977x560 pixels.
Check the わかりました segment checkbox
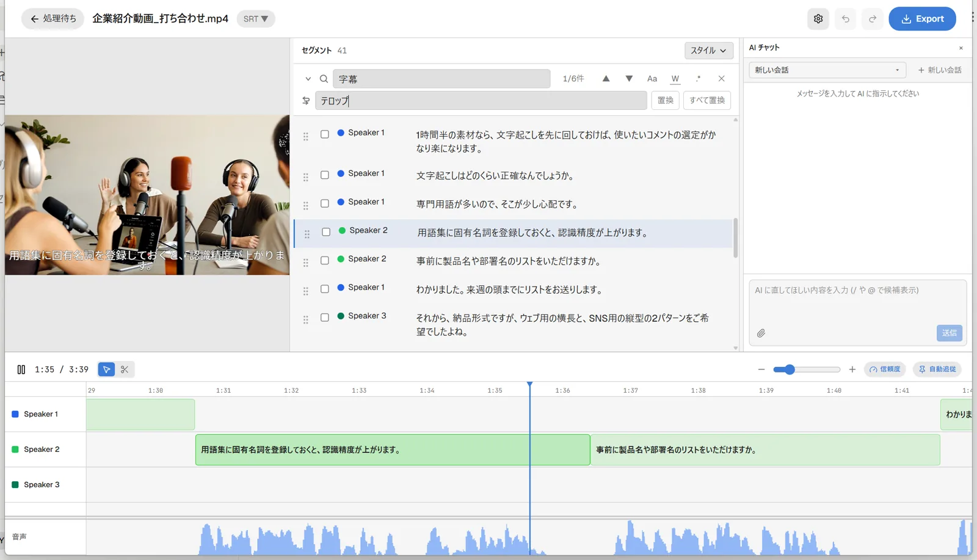click(x=325, y=289)
